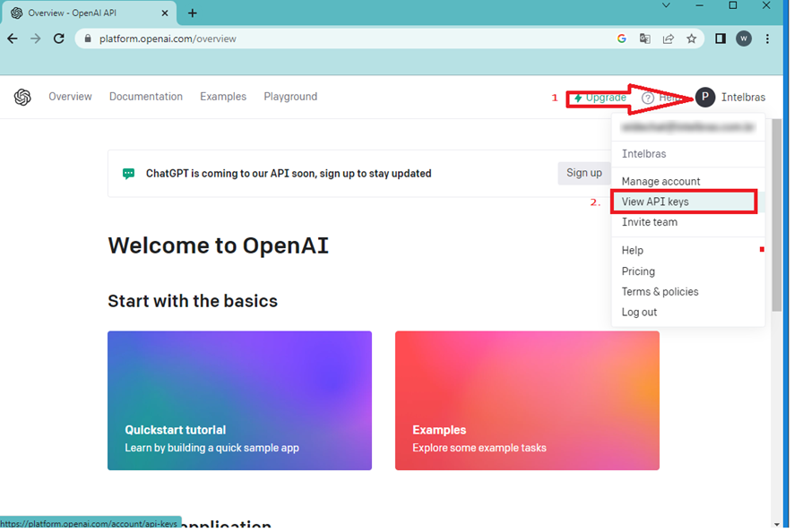
Task: Click the page vertical scrollbar thumb
Action: 777,215
